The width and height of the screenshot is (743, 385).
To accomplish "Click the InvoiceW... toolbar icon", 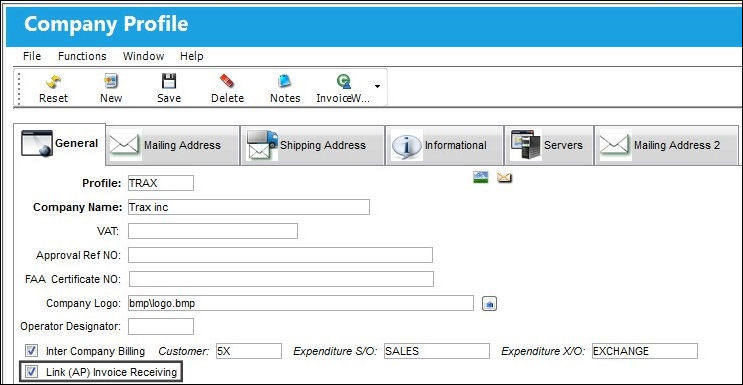I will pos(344,89).
